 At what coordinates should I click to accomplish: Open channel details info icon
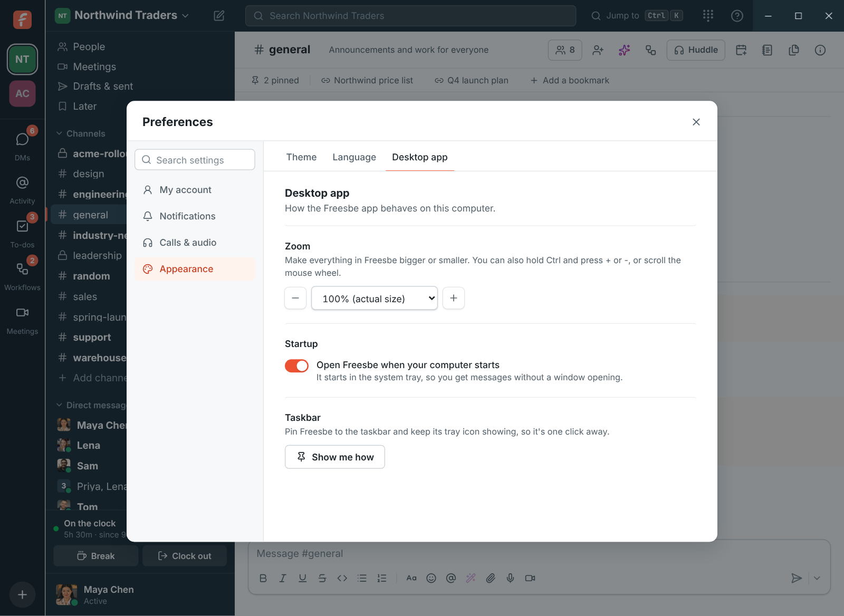click(x=820, y=50)
